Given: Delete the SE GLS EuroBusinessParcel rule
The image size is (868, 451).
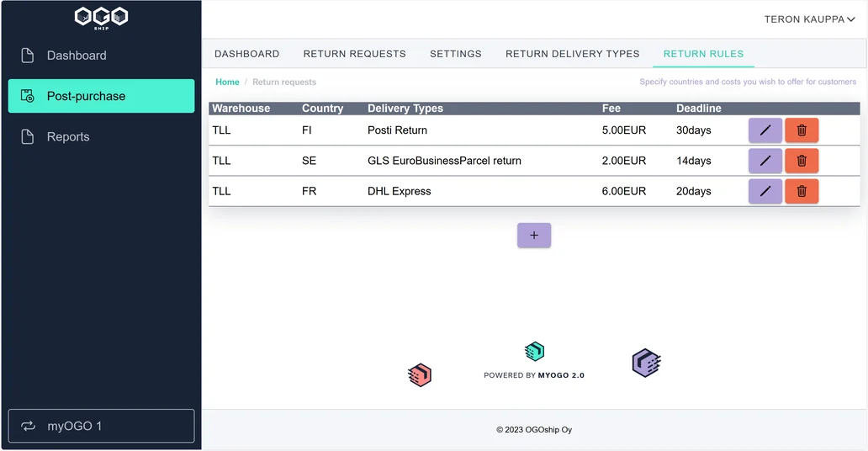Looking at the screenshot, I should [802, 161].
